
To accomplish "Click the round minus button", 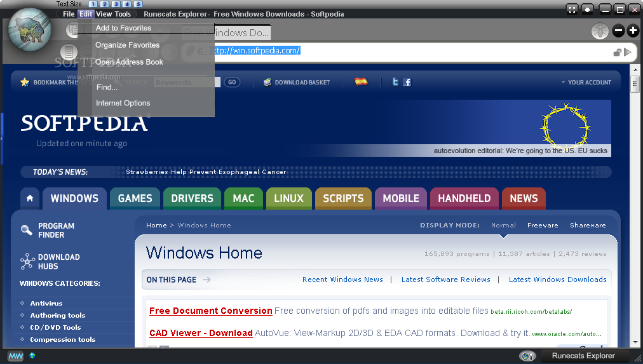I will click(618, 30).
